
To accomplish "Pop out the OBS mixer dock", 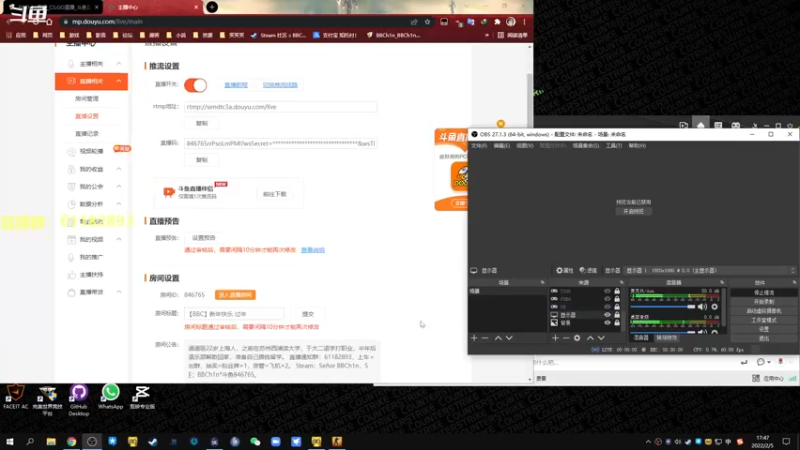I will pyautogui.click(x=722, y=282).
